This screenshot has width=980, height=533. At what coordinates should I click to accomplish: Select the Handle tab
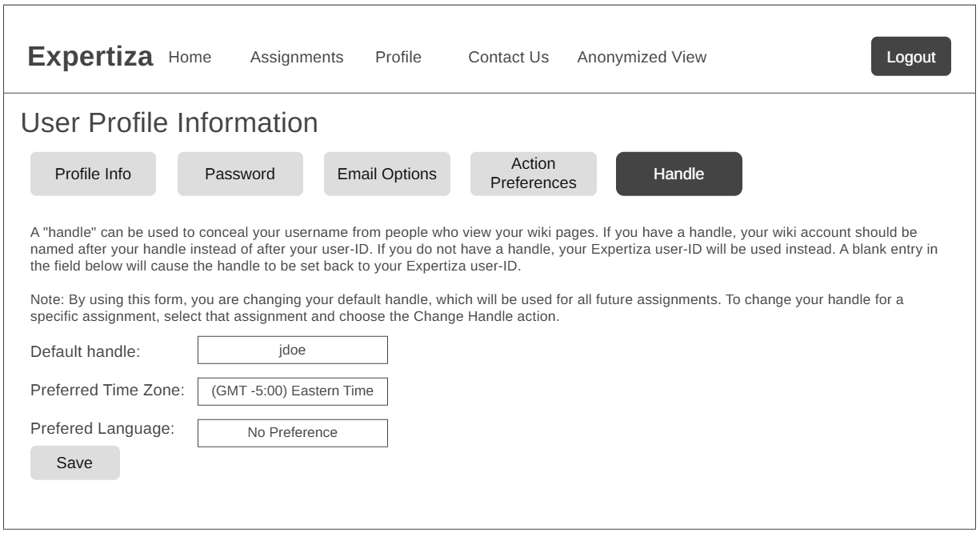(678, 174)
